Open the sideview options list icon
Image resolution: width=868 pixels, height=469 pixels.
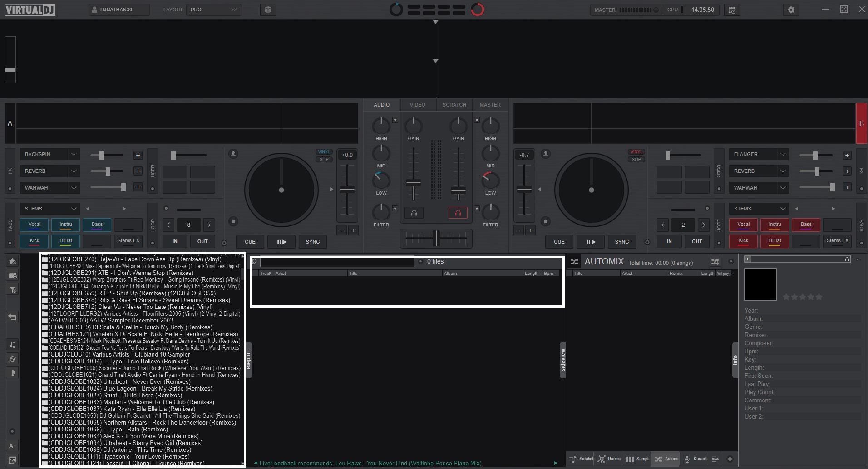pos(715,459)
